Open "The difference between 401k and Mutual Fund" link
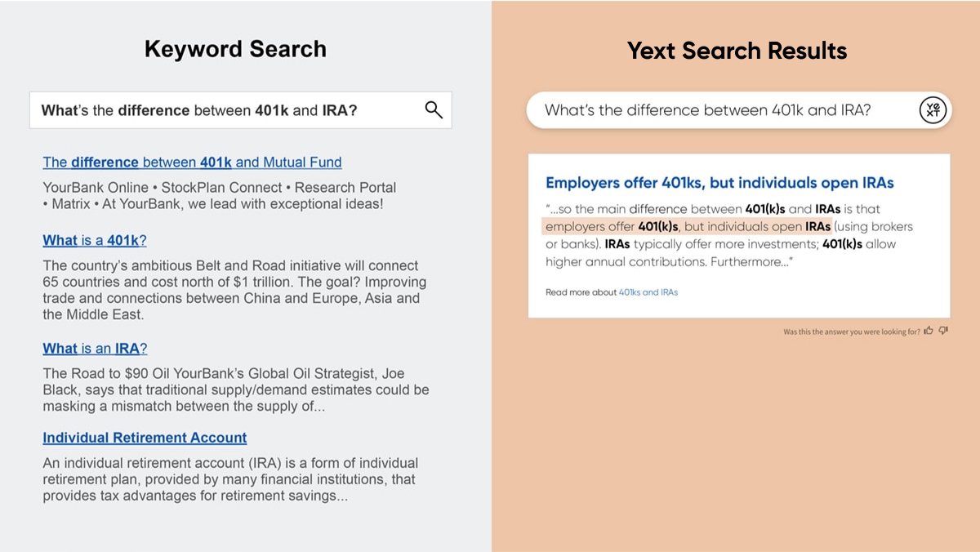 192,162
